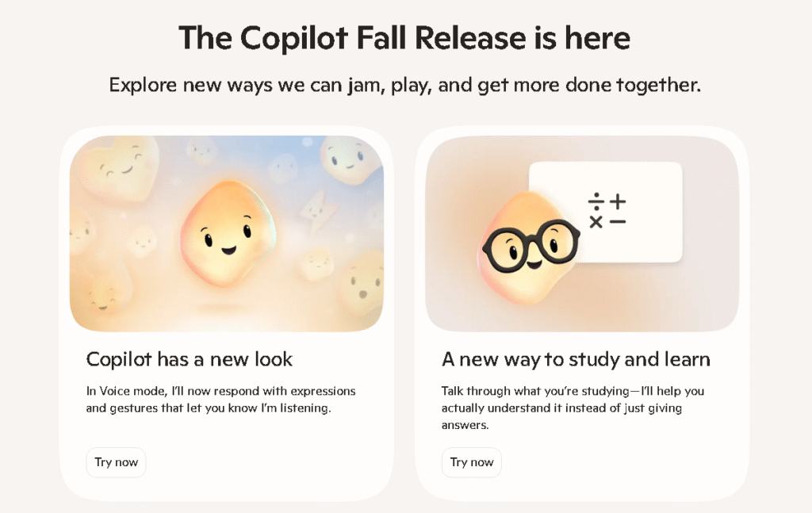The width and height of the screenshot is (812, 513).
Task: Click the minus symbol on the white card
Action: [618, 222]
